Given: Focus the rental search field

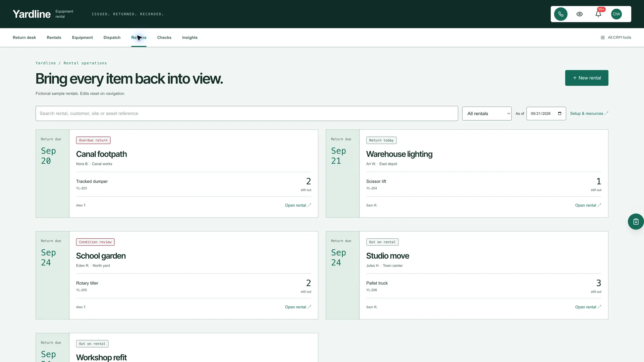Looking at the screenshot, I should (247, 114).
